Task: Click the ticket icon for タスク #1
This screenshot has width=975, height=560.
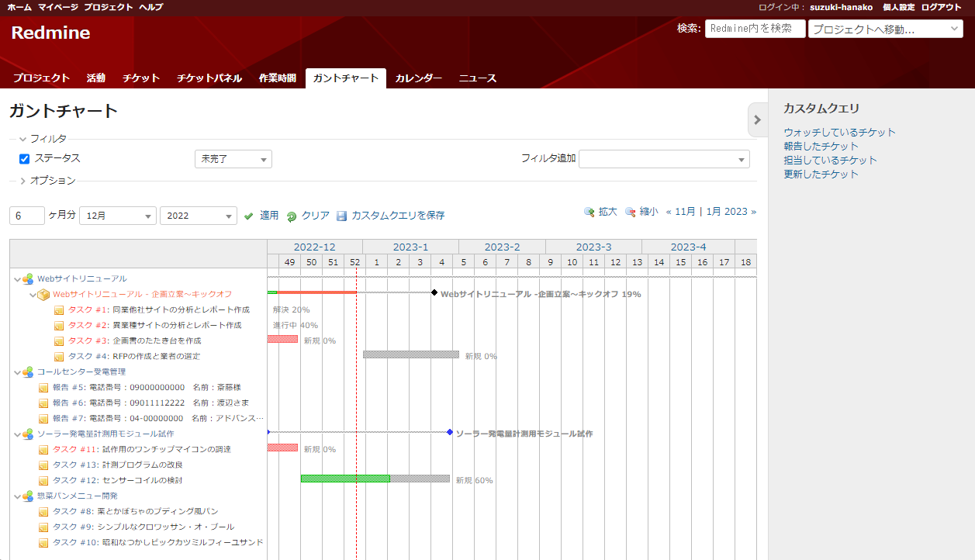Action: pos(59,310)
